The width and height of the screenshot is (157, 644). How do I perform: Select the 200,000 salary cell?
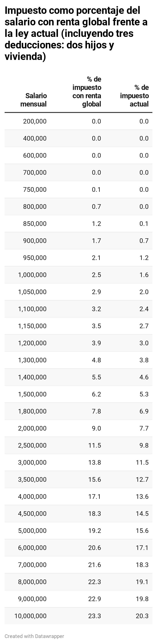[x=35, y=121]
